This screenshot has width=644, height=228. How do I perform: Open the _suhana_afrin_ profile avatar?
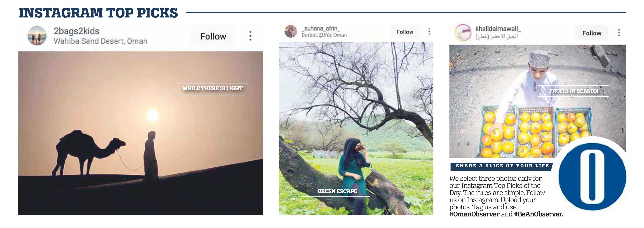[291, 31]
